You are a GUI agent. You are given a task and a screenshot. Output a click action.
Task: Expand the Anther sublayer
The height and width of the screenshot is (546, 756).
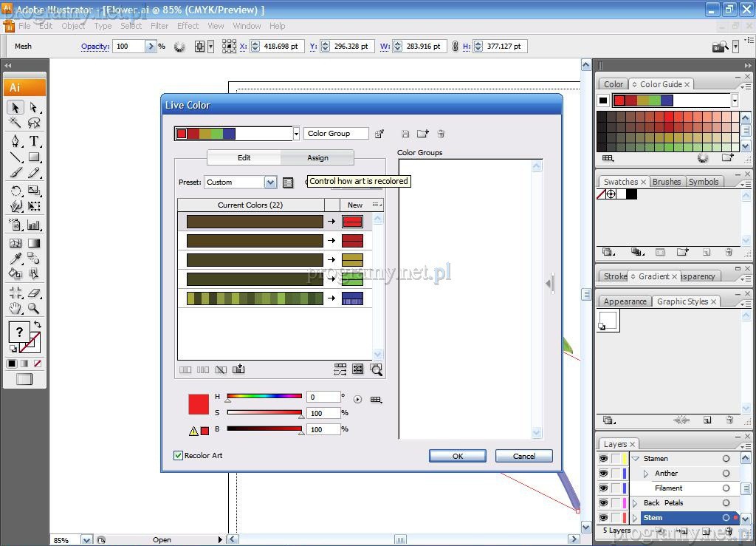click(646, 474)
